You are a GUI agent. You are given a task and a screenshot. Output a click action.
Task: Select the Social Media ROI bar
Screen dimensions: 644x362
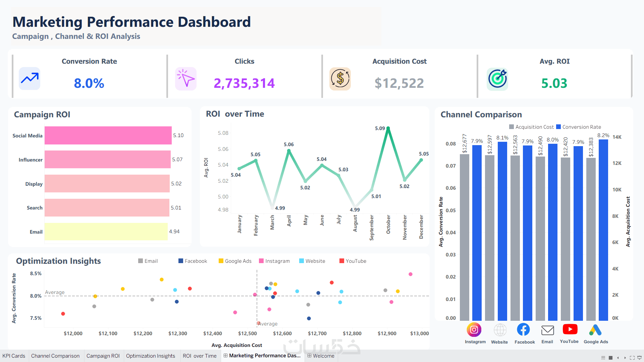(108, 135)
